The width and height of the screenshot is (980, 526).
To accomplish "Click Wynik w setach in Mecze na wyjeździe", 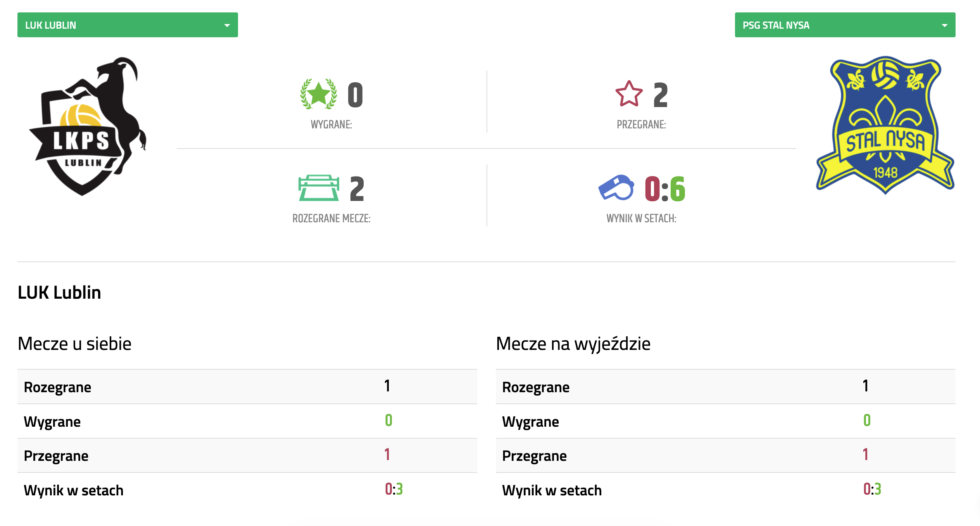I will tap(726, 490).
